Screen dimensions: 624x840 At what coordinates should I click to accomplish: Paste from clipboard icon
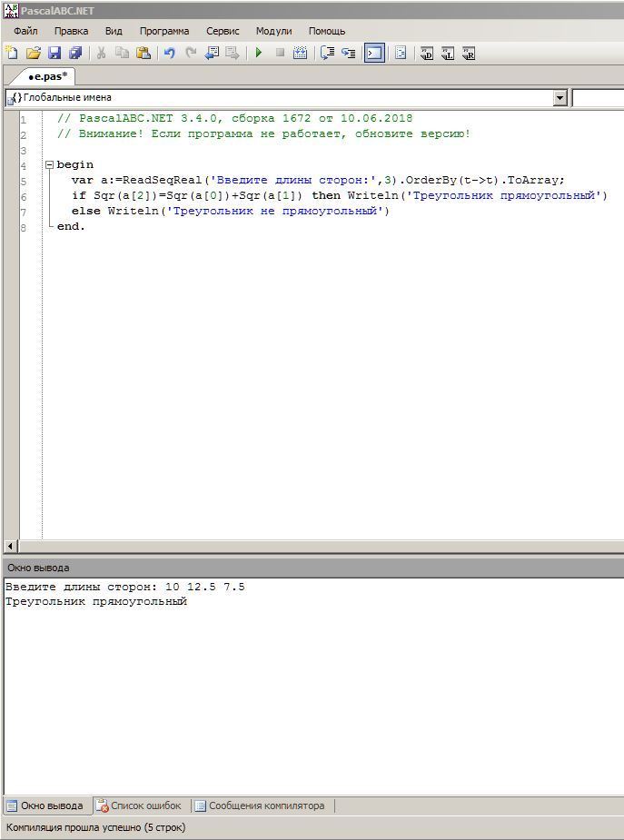coord(143,53)
